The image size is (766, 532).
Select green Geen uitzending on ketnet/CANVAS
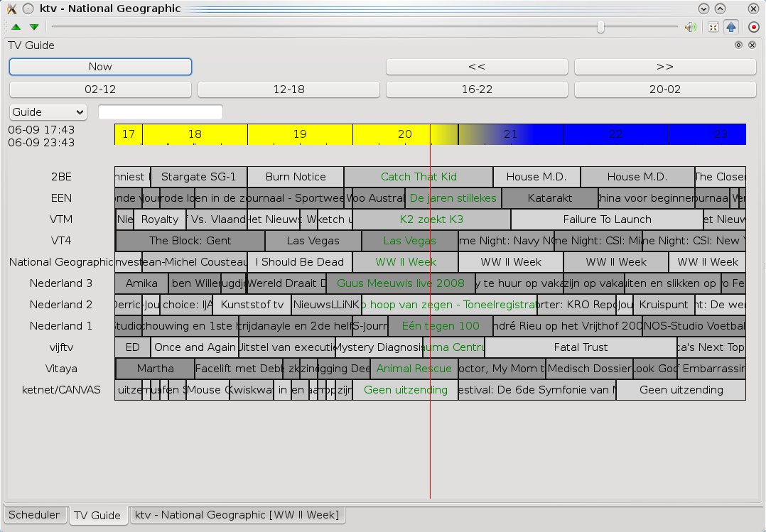pyautogui.click(x=406, y=390)
